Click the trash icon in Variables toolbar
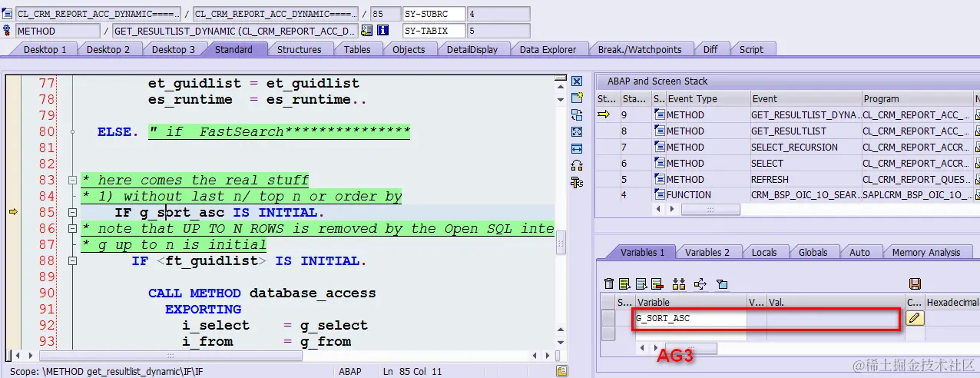980x378 pixels. point(609,284)
